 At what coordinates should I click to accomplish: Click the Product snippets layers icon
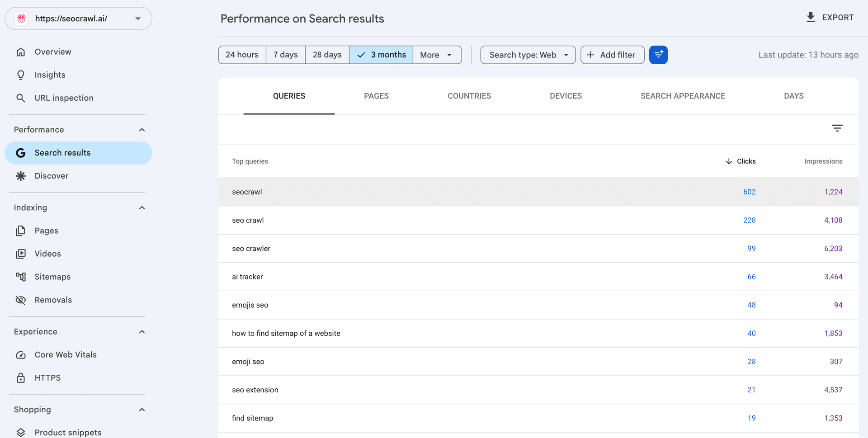(x=21, y=433)
